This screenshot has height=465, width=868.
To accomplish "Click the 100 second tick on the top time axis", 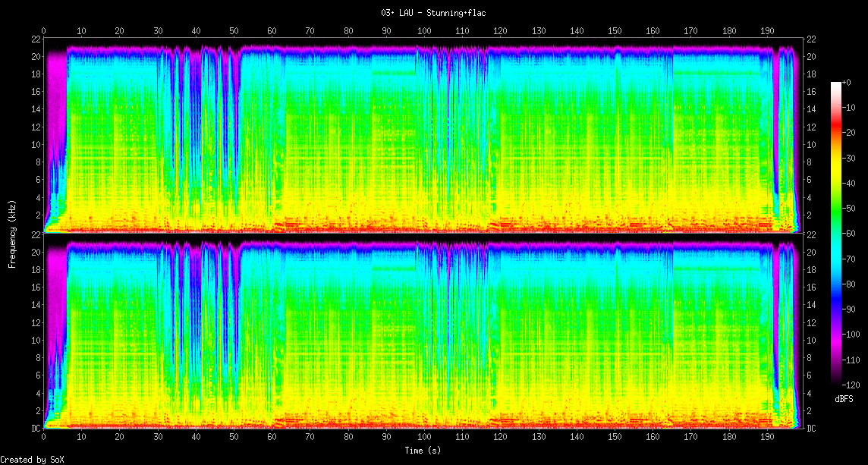I will [424, 31].
